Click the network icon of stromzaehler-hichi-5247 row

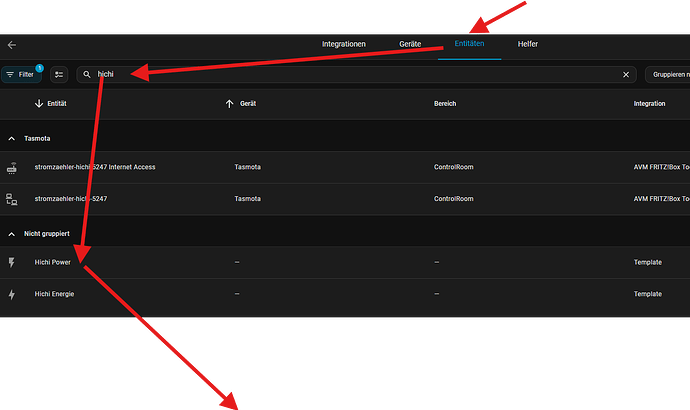tap(12, 199)
